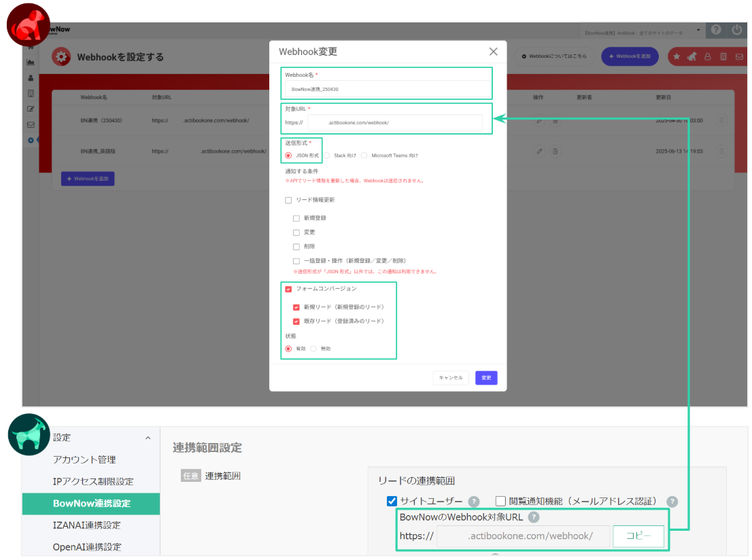Open the chart analytics icon in left sidebar
The width and height of the screenshot is (752, 560).
(x=31, y=62)
